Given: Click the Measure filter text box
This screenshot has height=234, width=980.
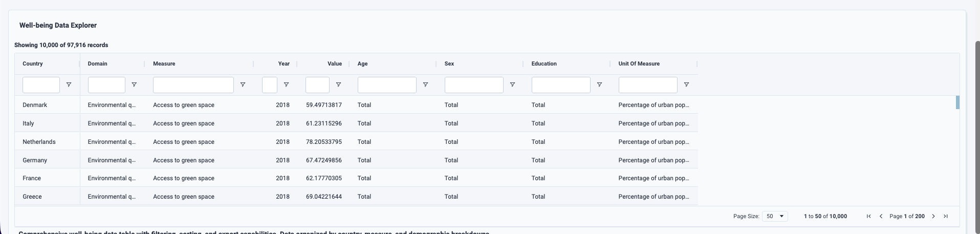Looking at the screenshot, I should (193, 85).
